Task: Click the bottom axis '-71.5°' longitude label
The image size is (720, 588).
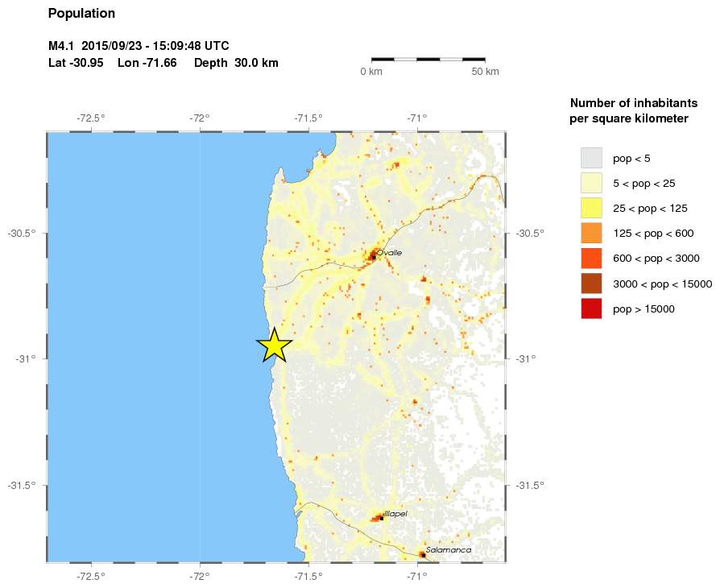Action: click(308, 576)
